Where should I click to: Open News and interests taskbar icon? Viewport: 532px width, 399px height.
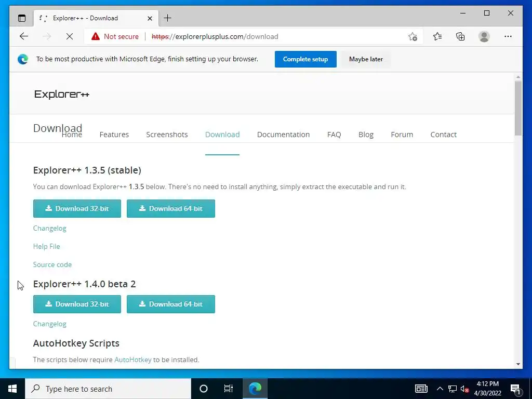tap(421, 389)
